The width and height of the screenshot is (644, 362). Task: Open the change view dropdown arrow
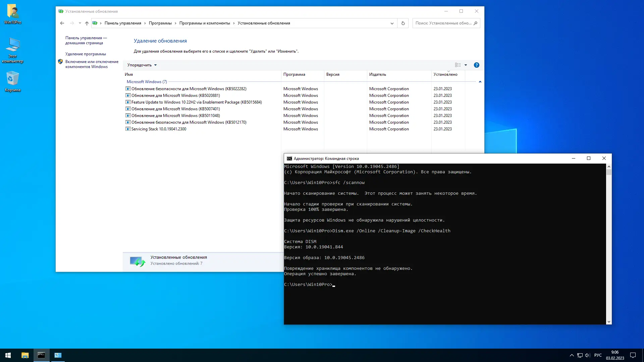click(x=466, y=65)
